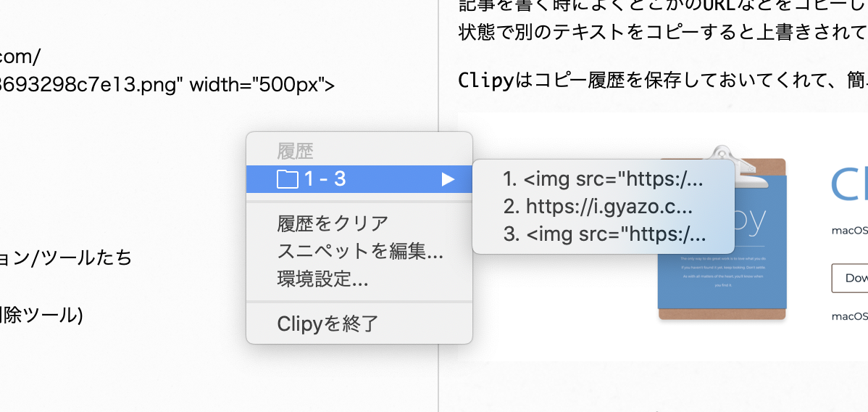
Task: Expand the 1 - 3 submenu arrow
Action: (x=448, y=179)
